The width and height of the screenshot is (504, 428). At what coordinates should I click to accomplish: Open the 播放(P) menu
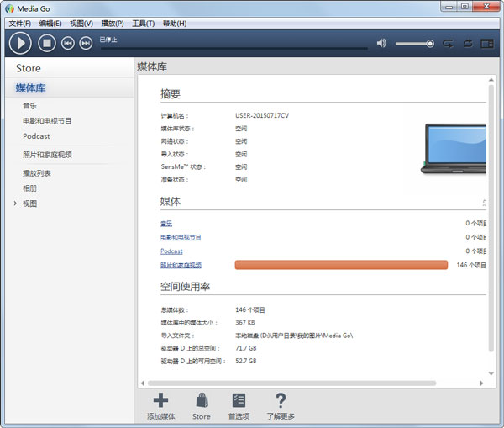click(112, 24)
